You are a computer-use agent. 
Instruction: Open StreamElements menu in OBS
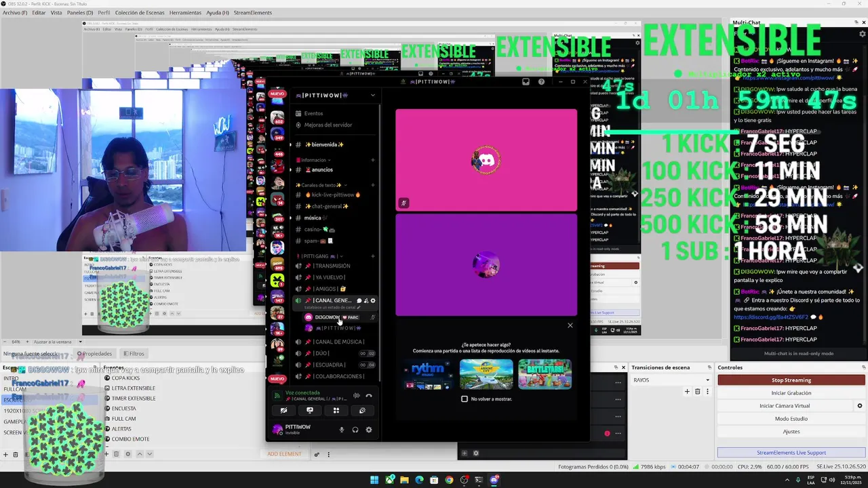pyautogui.click(x=252, y=13)
